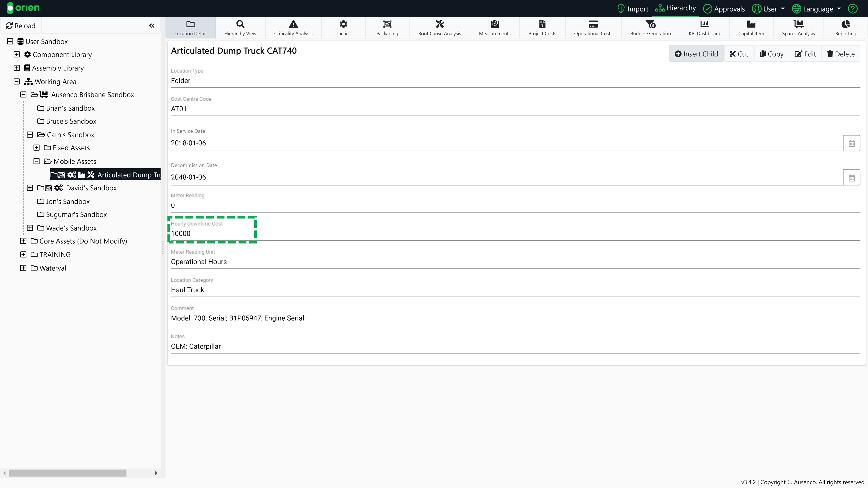Click the Edit button
This screenshot has width=868, height=488.
[805, 54]
